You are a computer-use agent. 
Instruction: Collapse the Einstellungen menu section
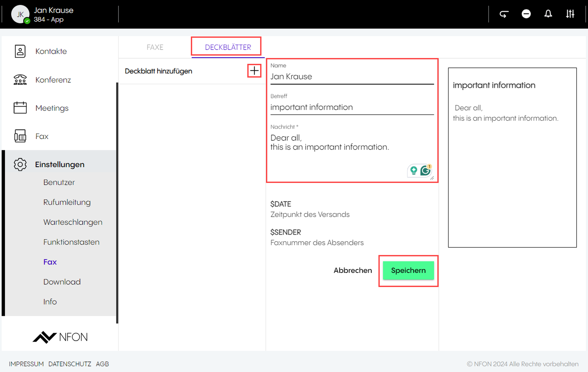[x=60, y=165]
